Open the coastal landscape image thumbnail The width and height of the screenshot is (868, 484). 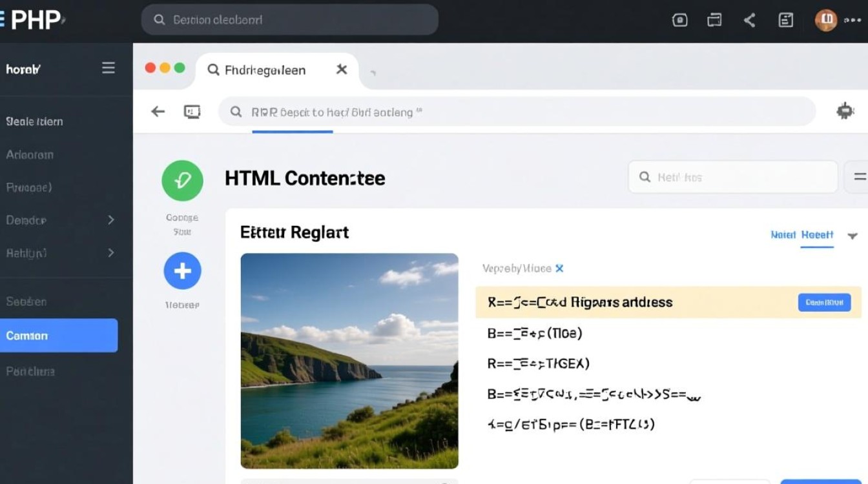(349, 360)
